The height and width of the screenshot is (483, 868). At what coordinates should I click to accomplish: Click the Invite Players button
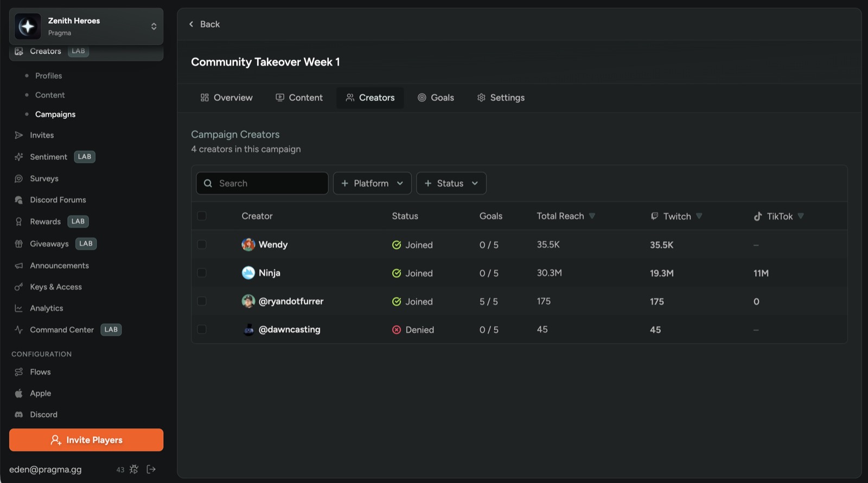click(x=86, y=440)
